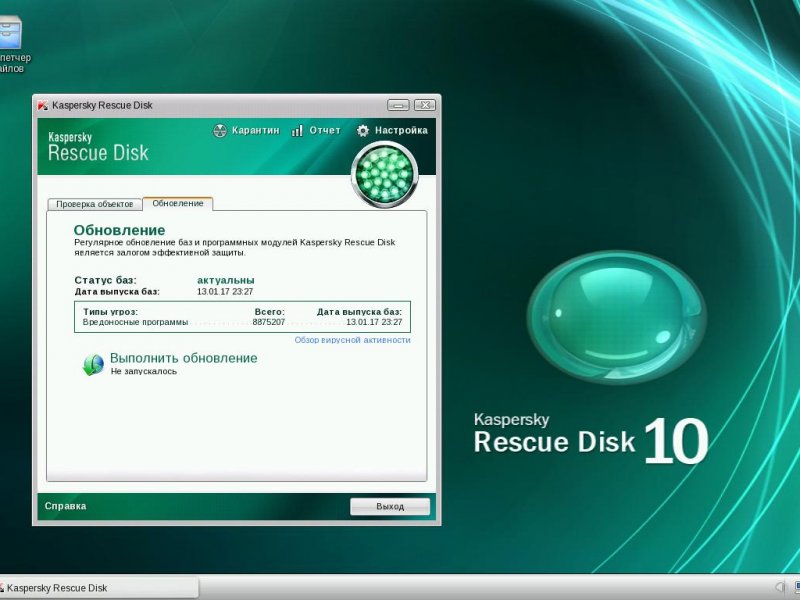Minimize the Kaspersky Rescue Disk window
This screenshot has height=600, width=800.
pos(398,105)
